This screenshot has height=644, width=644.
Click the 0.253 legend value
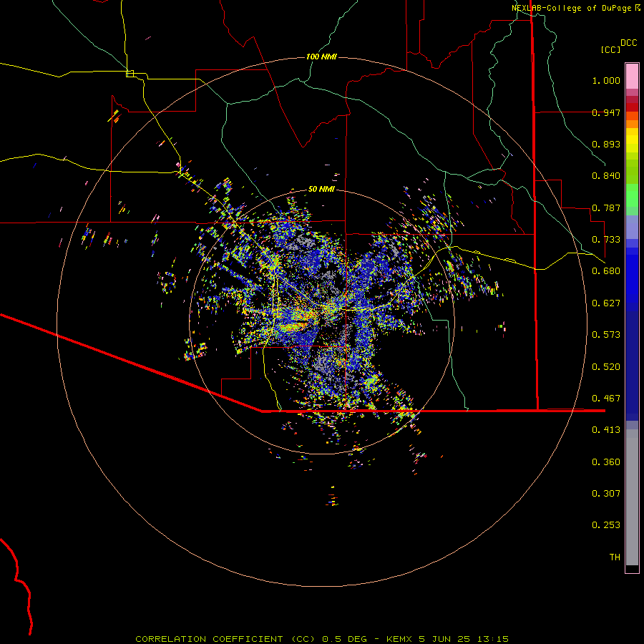tap(606, 525)
